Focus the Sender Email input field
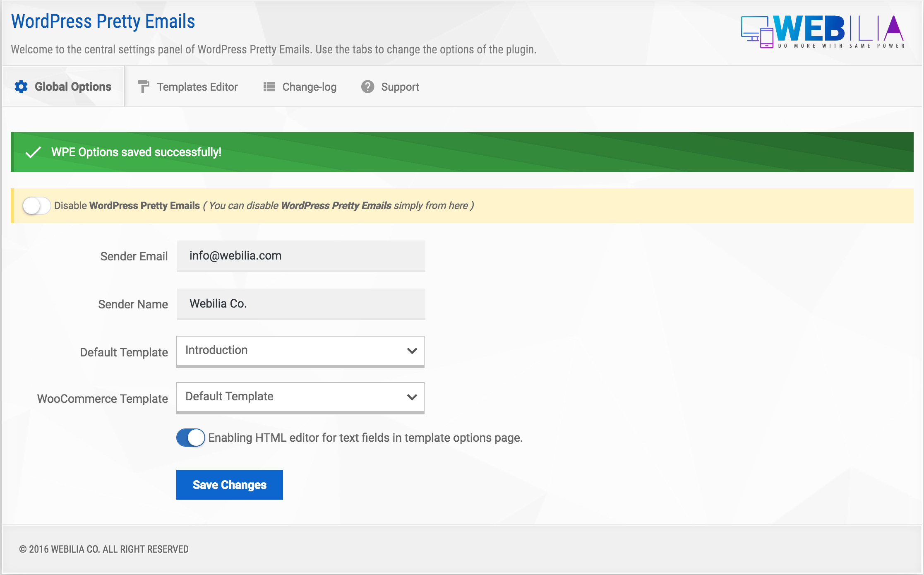Image resolution: width=924 pixels, height=575 pixels. coord(301,256)
